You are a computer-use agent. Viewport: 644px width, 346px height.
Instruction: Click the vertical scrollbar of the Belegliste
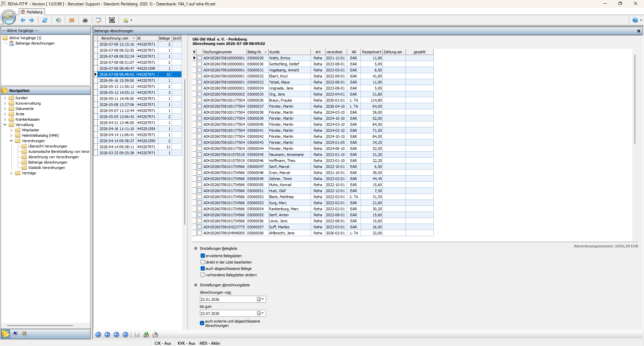(x=635, y=99)
